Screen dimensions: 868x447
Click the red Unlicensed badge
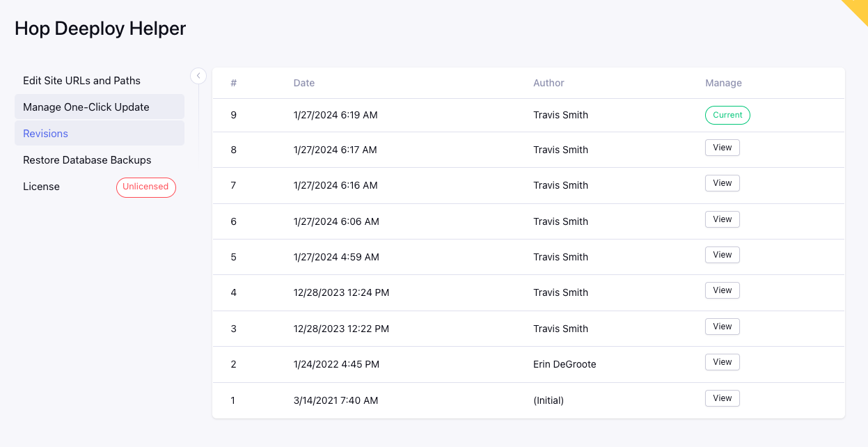145,187
